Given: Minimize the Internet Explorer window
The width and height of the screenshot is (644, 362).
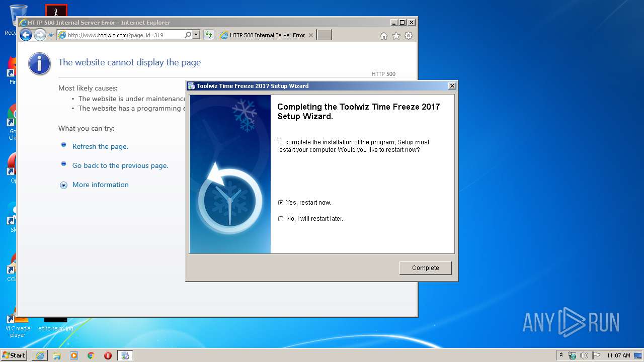Looking at the screenshot, I should 393,23.
